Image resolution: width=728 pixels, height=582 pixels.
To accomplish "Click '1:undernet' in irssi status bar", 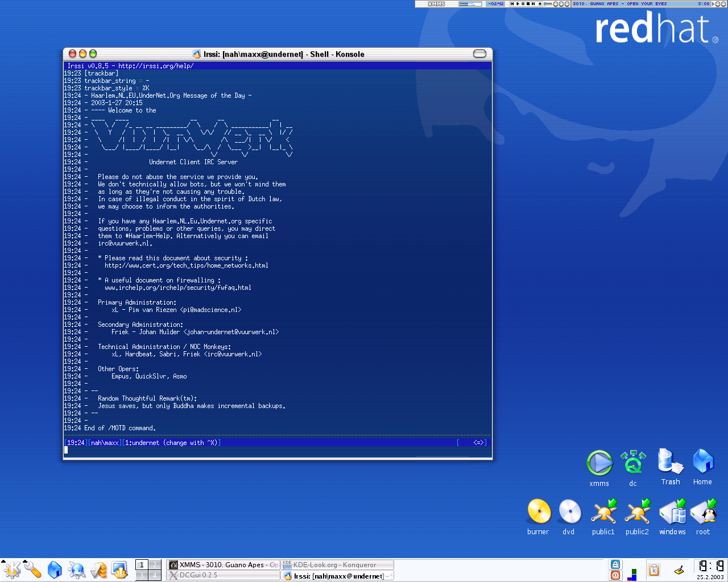I will pos(142,443).
